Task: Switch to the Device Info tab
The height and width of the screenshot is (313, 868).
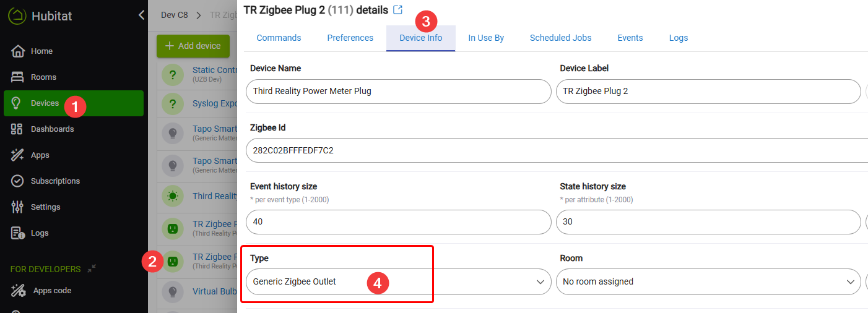Action: (x=421, y=38)
